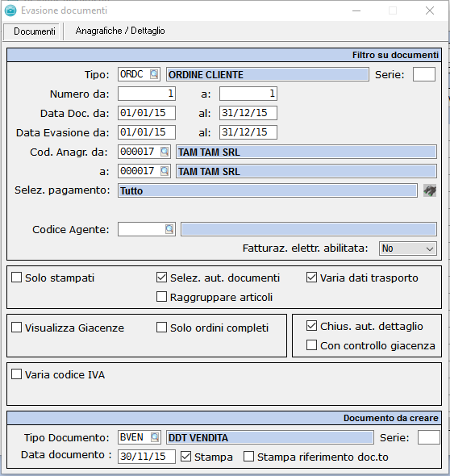Open lookup for second anagrafica code field
This screenshot has width=450, height=476.
[165, 171]
